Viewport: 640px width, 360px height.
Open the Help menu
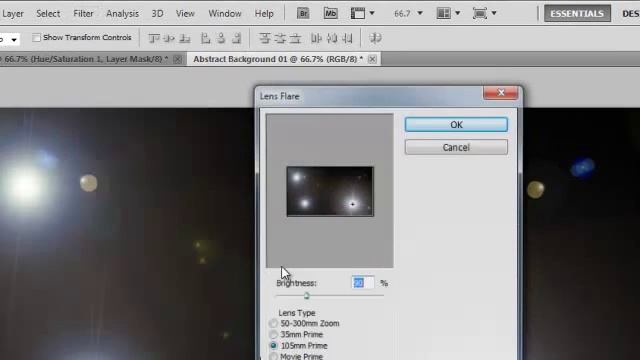pyautogui.click(x=264, y=14)
